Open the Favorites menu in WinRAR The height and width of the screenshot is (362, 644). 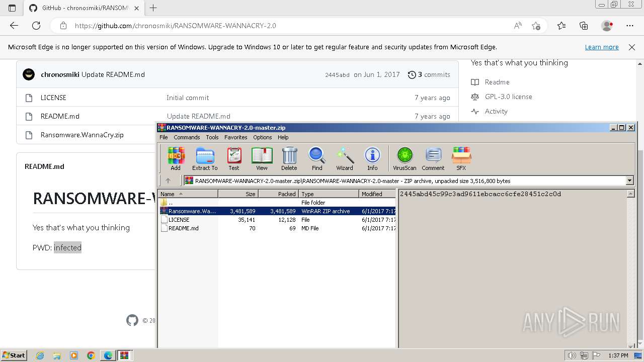[235, 137]
